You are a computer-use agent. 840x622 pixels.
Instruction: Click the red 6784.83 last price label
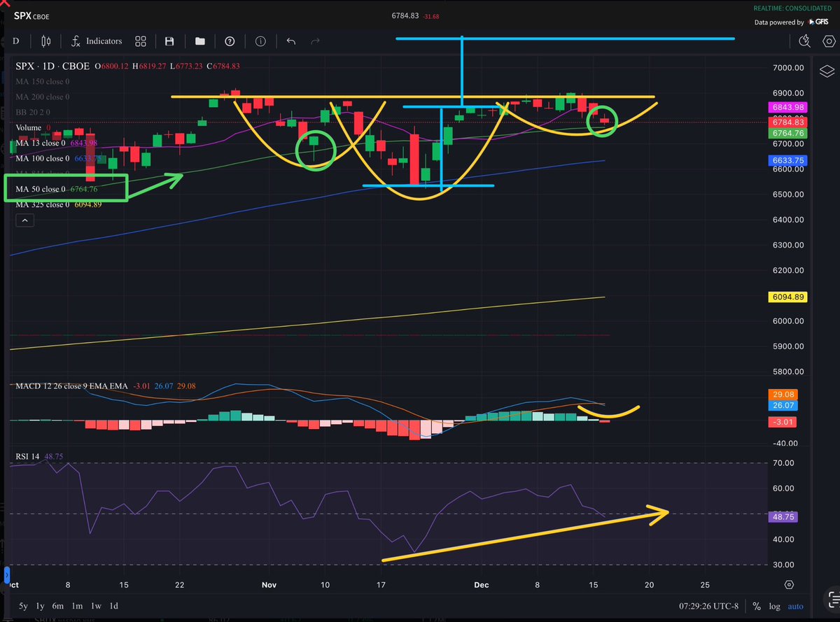(787, 121)
